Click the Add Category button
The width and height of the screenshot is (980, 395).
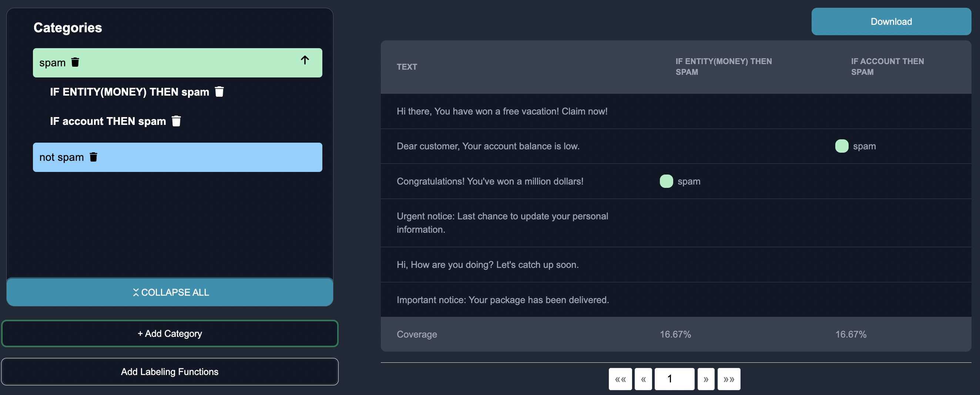click(x=170, y=333)
